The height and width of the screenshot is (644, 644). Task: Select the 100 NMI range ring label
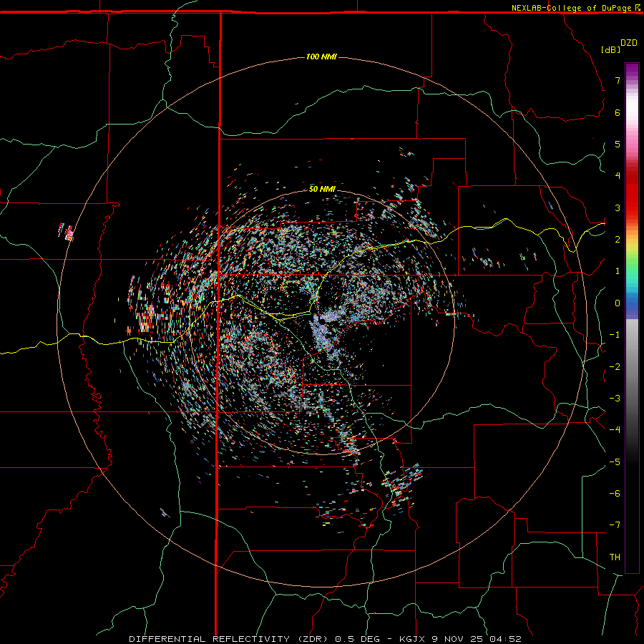click(321, 57)
